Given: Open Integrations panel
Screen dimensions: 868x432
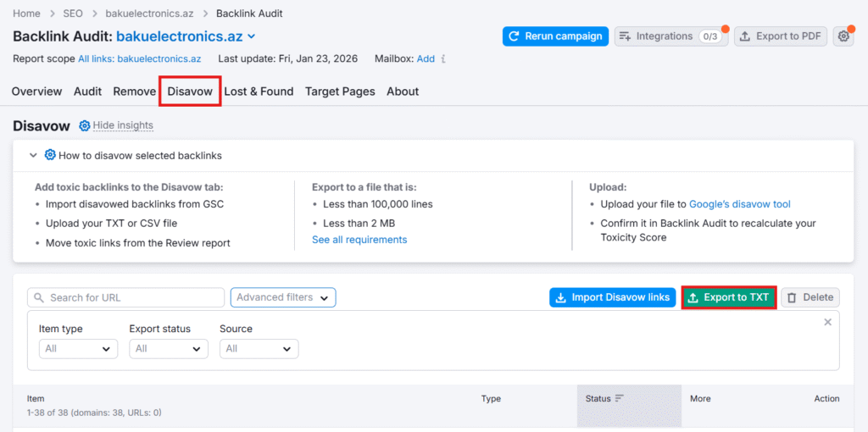Looking at the screenshot, I should pyautogui.click(x=670, y=36).
